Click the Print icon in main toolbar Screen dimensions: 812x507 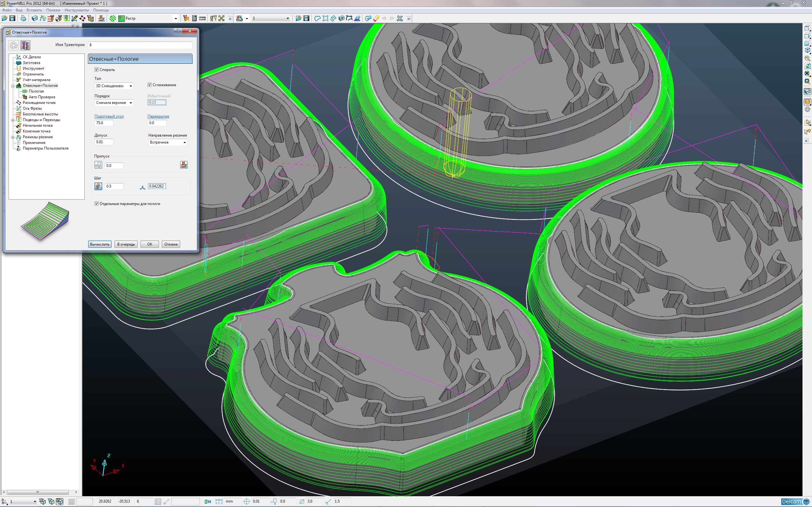tap(23, 18)
